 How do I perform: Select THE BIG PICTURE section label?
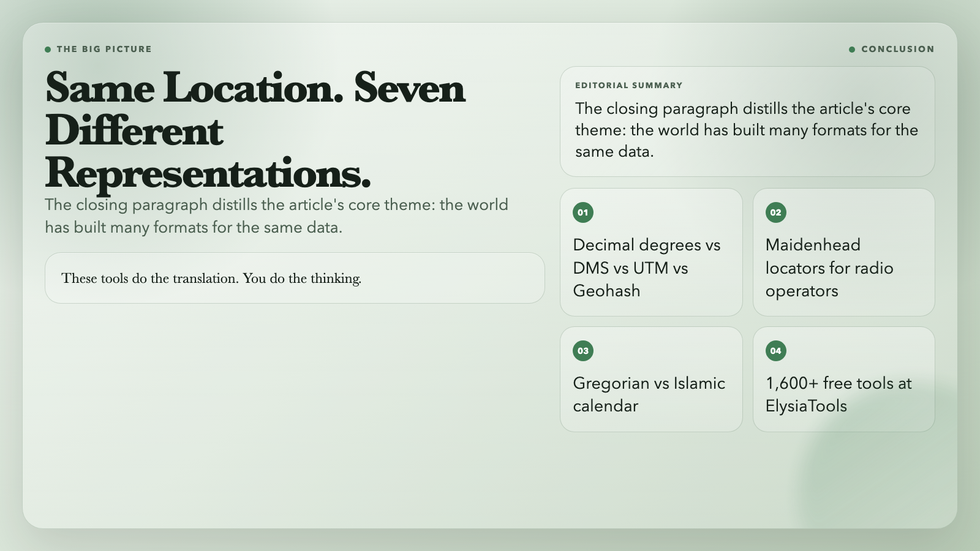[x=104, y=49]
